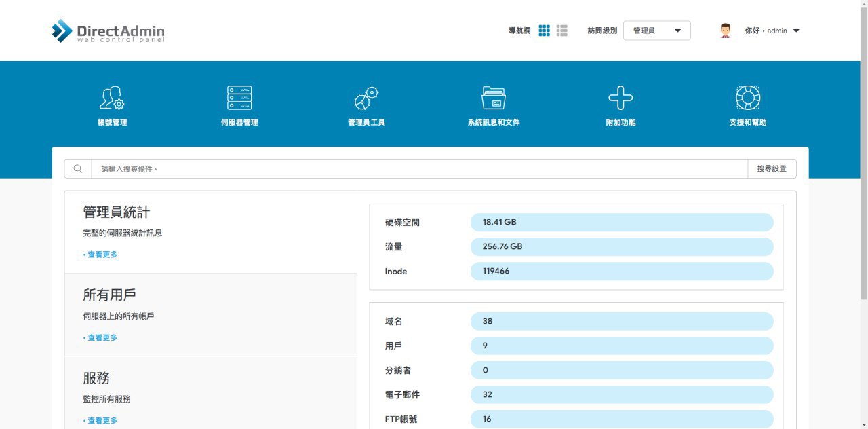Switch navigation to list view
The height and width of the screenshot is (429, 868).
[x=561, y=31]
